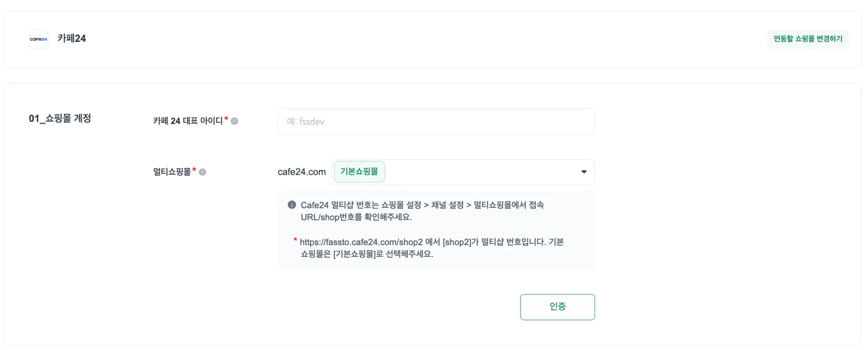Expand the 멀티쇼핑몰 dropdown arrow
Image resolution: width=868 pixels, height=350 pixels.
click(x=584, y=172)
